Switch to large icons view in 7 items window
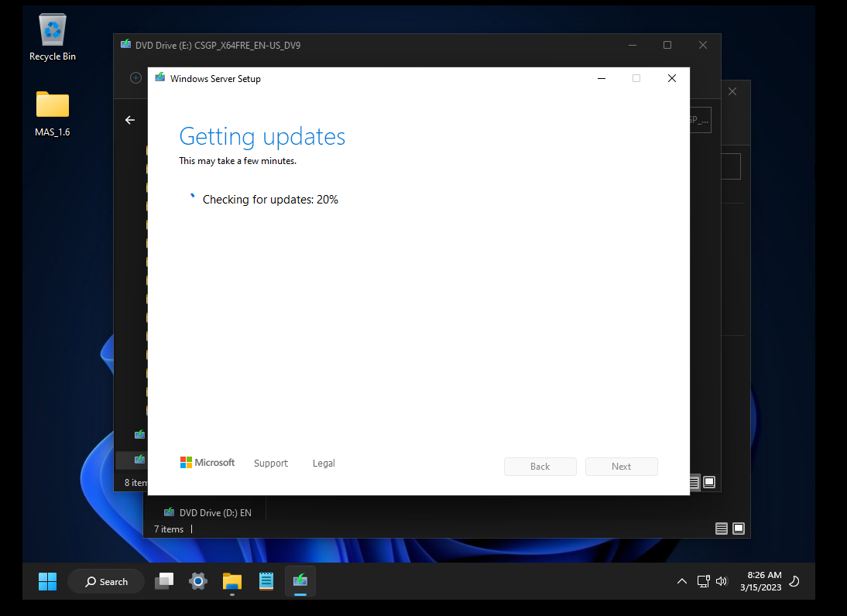Image resolution: width=847 pixels, height=616 pixels. pos(739,529)
